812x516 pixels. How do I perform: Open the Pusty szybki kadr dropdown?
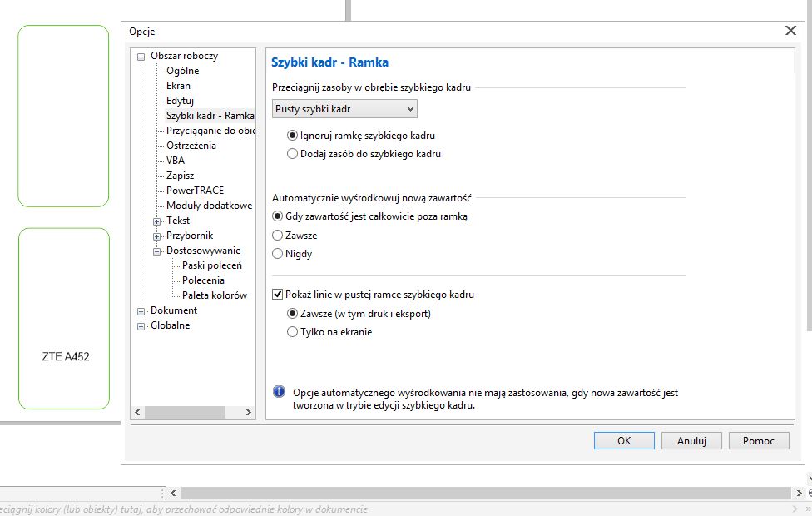coord(344,109)
